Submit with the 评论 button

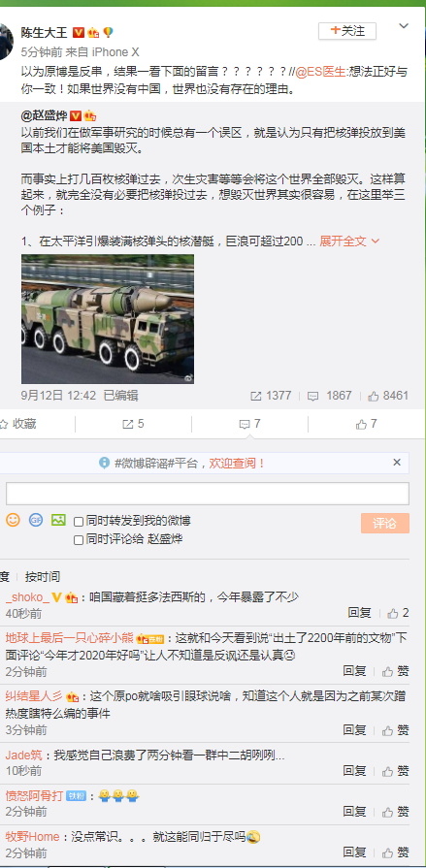384,523
